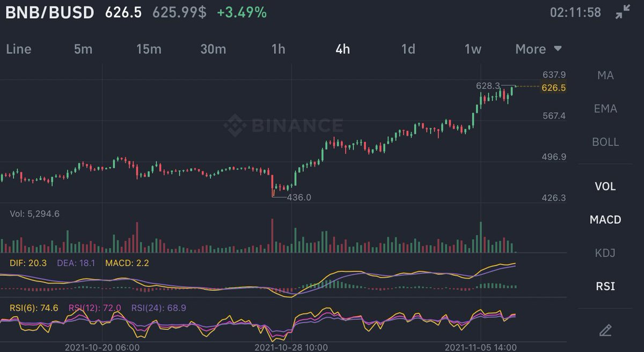644x352 pixels.
Task: Select the 30m interval
Action: pyautogui.click(x=213, y=49)
